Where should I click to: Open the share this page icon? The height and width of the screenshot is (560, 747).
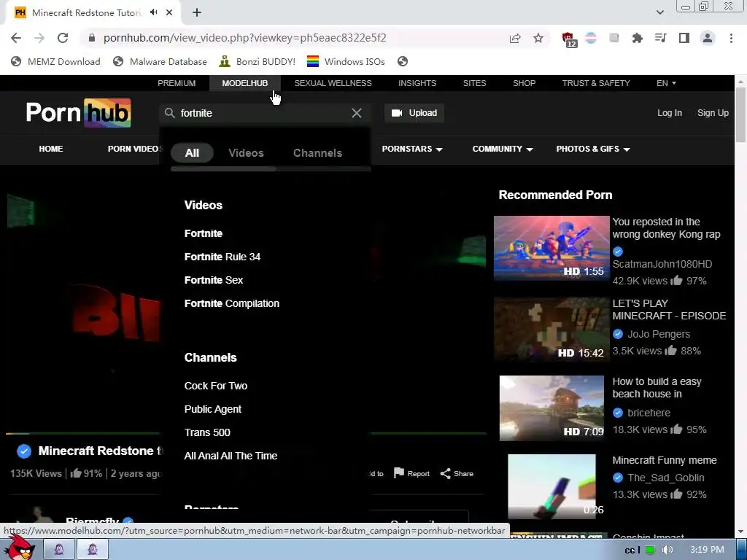[x=515, y=38]
